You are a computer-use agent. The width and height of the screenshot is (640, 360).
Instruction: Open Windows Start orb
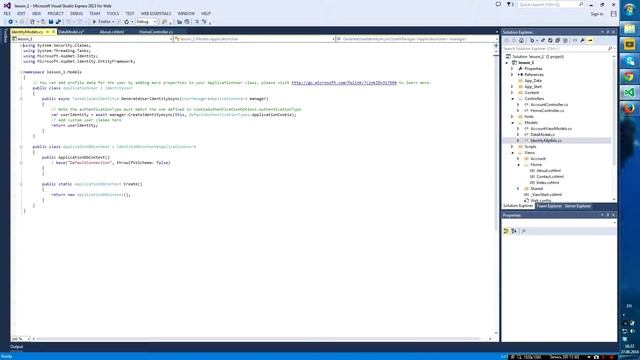629,10
